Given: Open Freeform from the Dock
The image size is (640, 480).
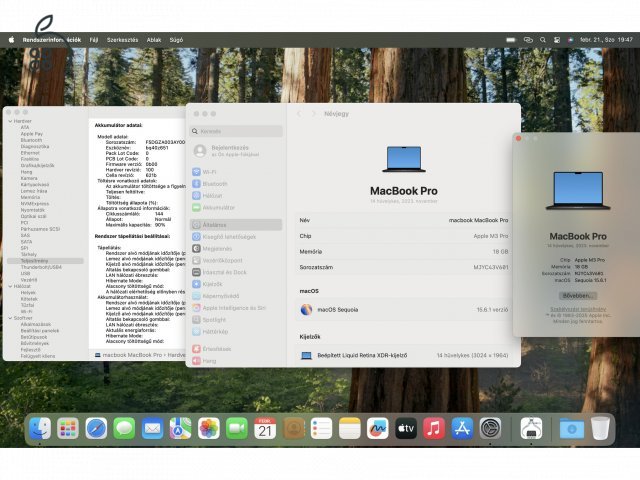Looking at the screenshot, I should [x=378, y=429].
